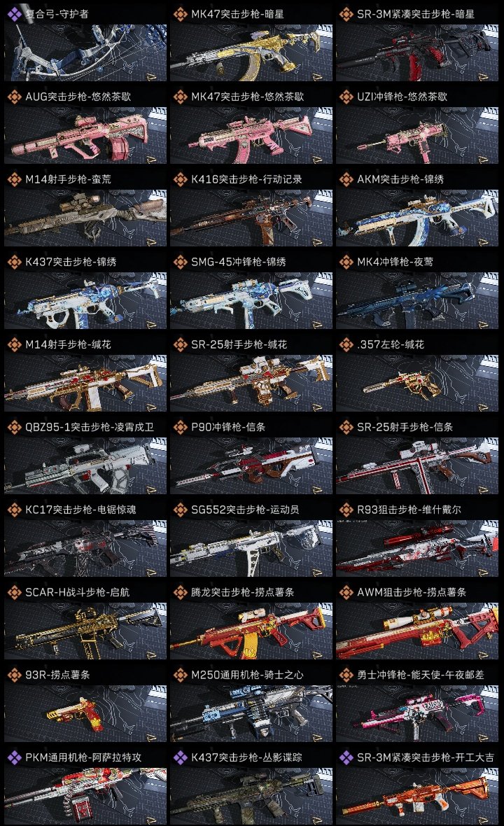504x826 pixels.
Task: Open the 93R-捞点薯条 pistol skin preview
Action: tap(85, 714)
